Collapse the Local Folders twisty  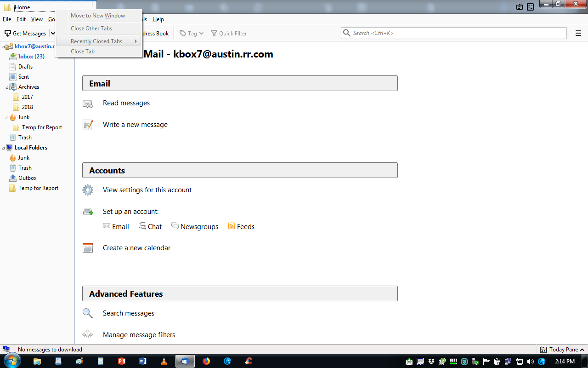click(3, 148)
